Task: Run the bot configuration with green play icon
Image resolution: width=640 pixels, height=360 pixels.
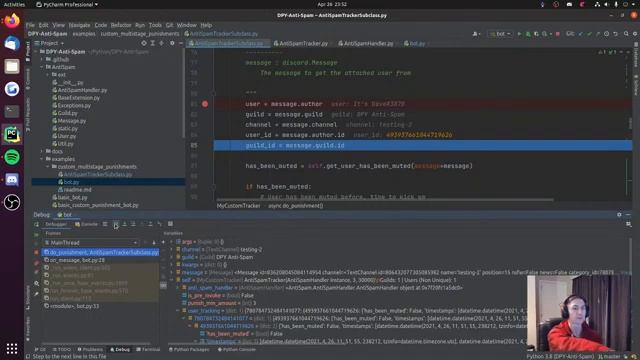Action: (519, 34)
